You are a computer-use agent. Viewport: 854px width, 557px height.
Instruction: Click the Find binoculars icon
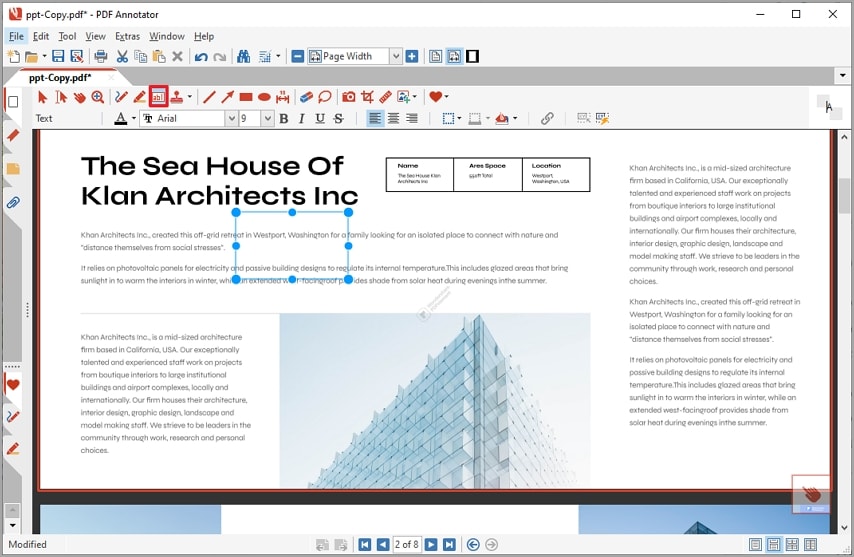pyautogui.click(x=243, y=56)
